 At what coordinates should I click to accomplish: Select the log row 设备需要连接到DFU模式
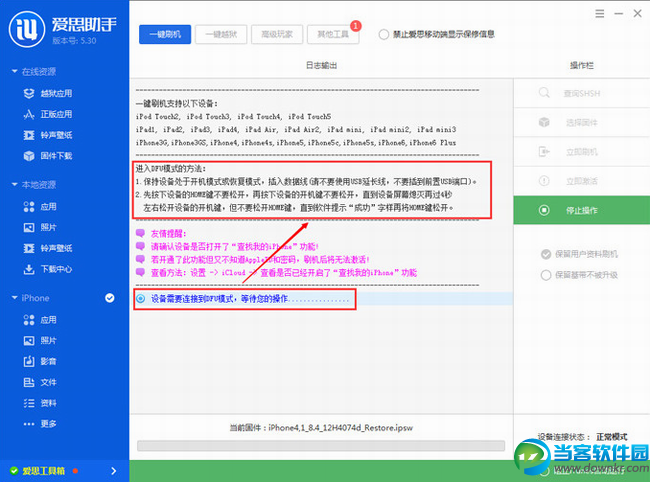point(323,299)
